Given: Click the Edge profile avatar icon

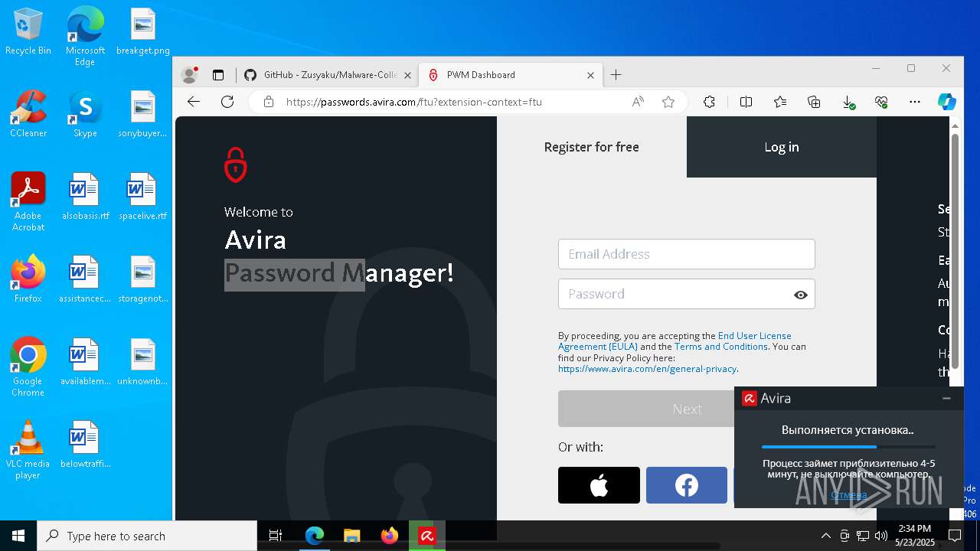Looking at the screenshot, I should point(189,75).
